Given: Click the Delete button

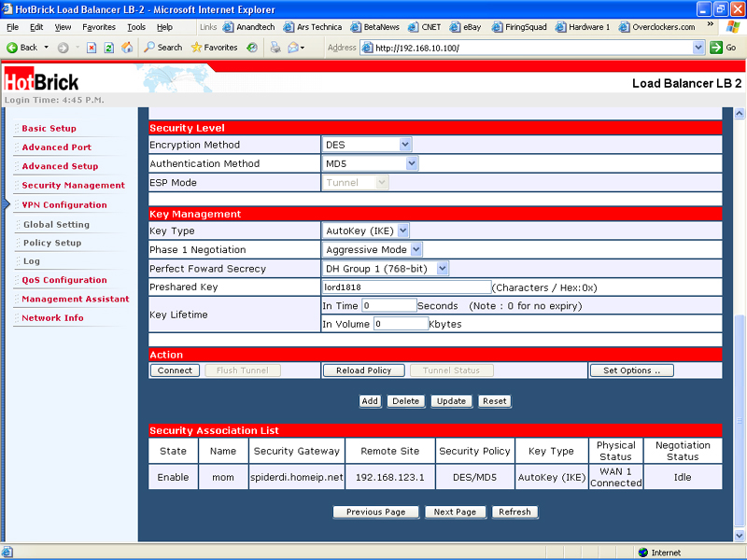Looking at the screenshot, I should coord(406,401).
